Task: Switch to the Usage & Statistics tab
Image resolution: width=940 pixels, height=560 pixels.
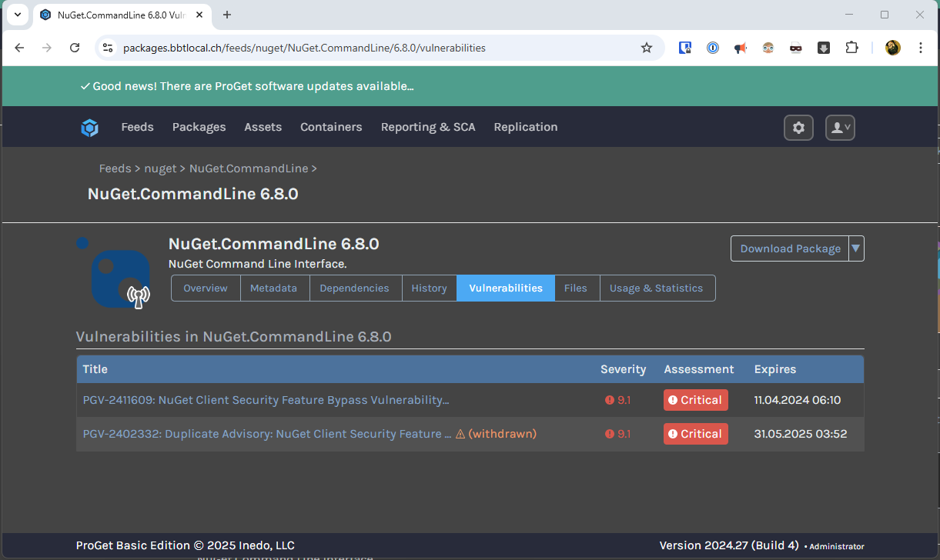Action: tap(657, 288)
